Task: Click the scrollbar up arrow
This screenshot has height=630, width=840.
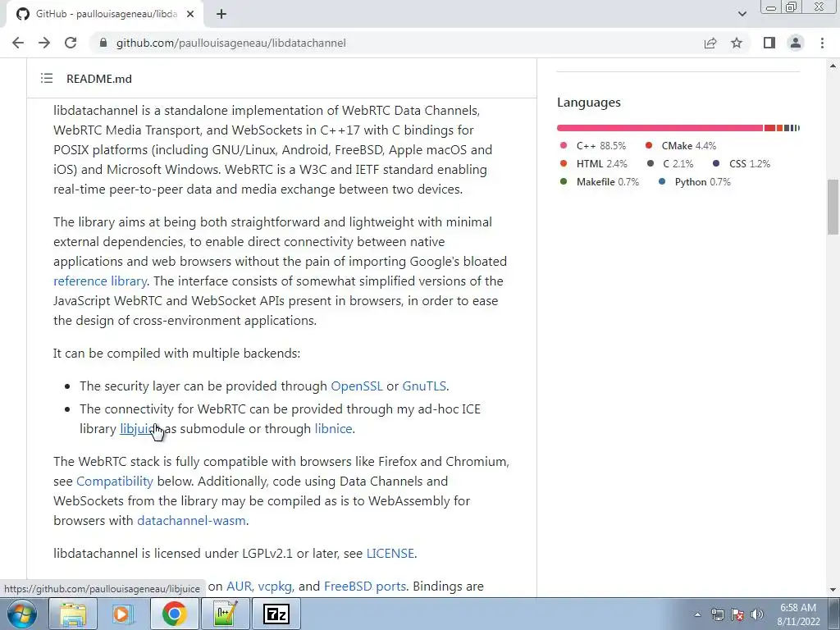Action: [x=833, y=66]
